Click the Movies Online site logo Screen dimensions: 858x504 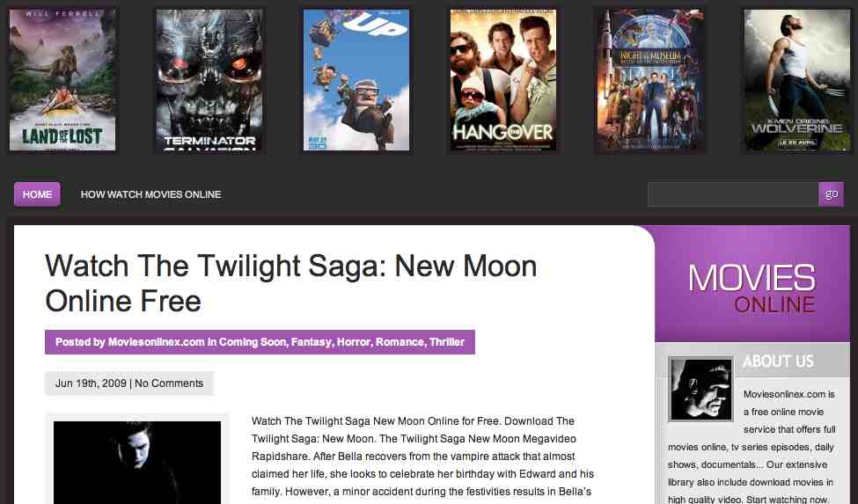[752, 289]
